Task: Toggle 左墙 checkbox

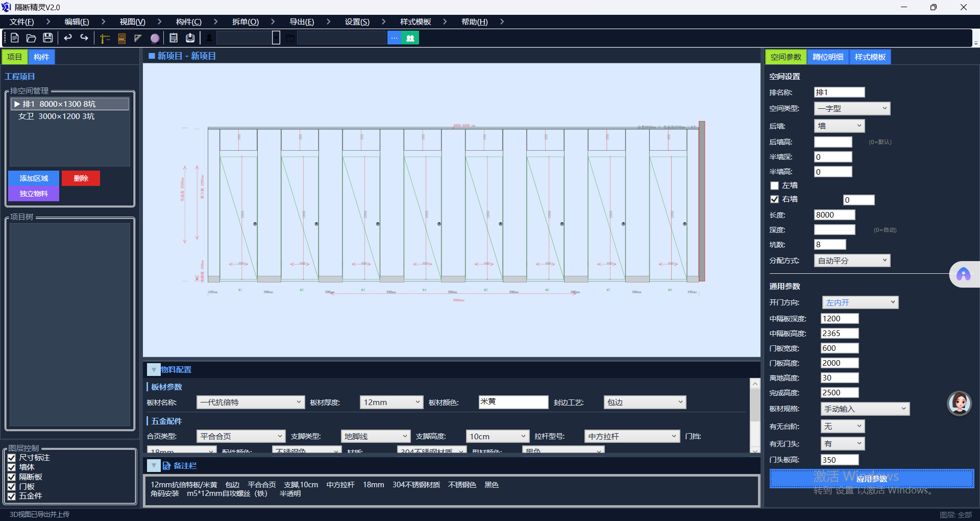Action: (x=774, y=185)
